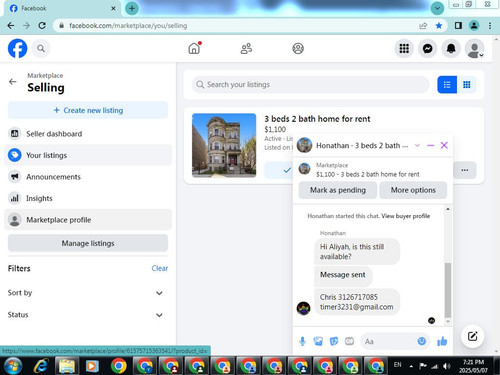The image size is (500, 375).
Task: Switch to grid view
Action: 467,85
